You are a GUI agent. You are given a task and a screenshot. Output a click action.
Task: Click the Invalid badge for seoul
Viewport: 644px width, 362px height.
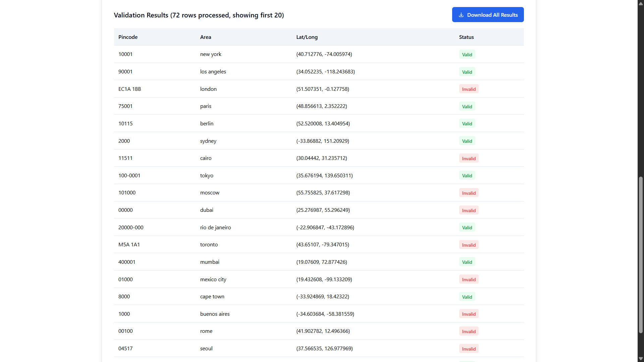click(469, 349)
